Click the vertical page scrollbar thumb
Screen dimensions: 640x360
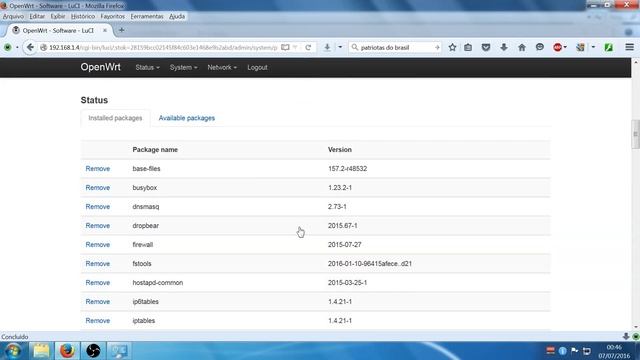point(635,134)
